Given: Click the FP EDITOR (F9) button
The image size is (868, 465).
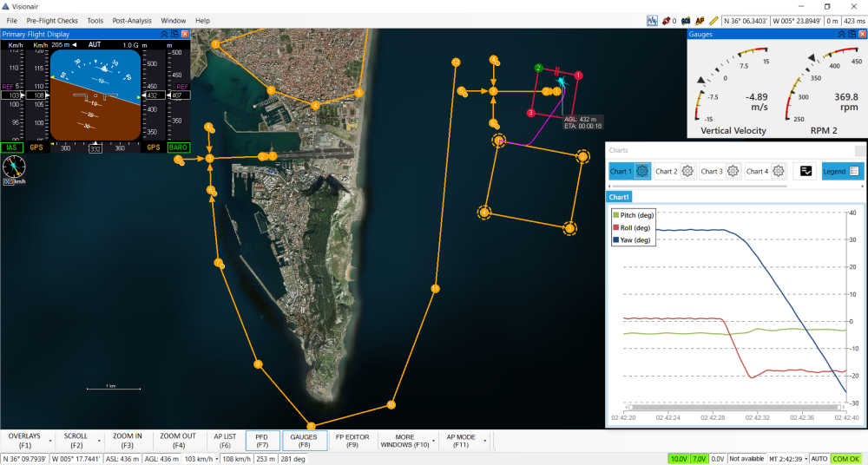Looking at the screenshot, I should 352,441.
